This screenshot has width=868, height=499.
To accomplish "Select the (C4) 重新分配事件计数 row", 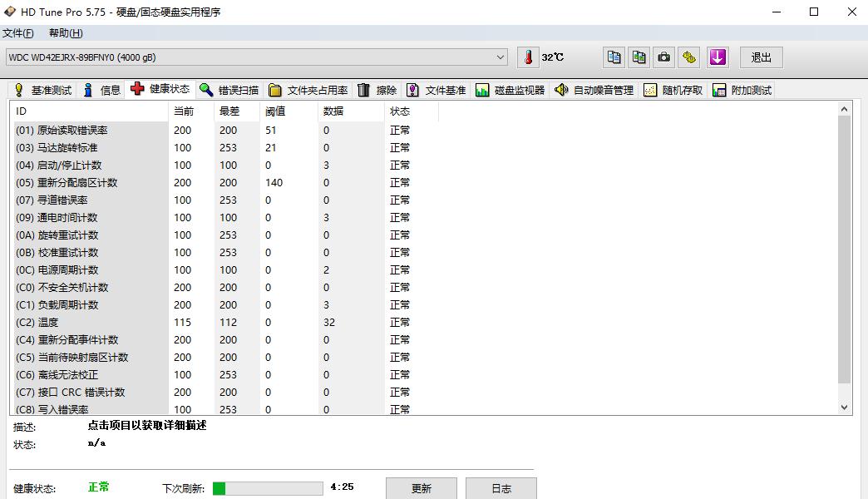I will point(224,339).
